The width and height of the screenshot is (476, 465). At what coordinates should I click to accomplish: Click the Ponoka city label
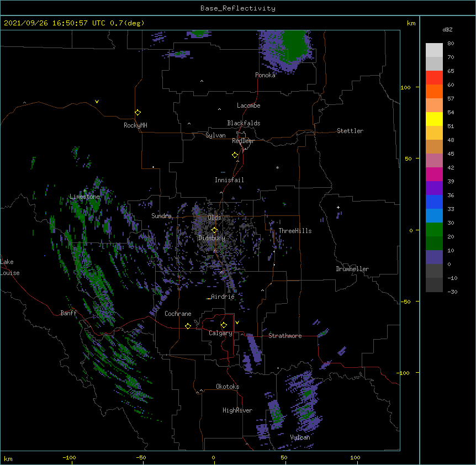(x=265, y=75)
